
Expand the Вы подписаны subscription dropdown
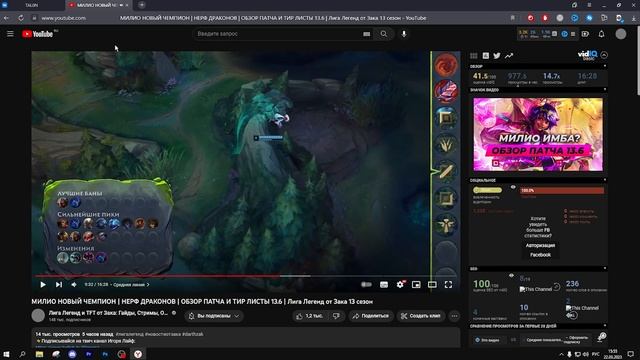pos(213,316)
